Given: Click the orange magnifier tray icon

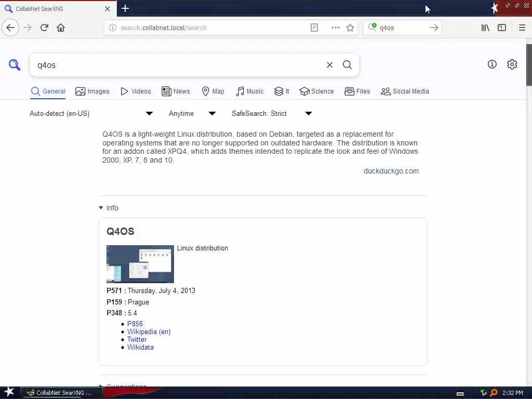Looking at the screenshot, I should [494, 393].
